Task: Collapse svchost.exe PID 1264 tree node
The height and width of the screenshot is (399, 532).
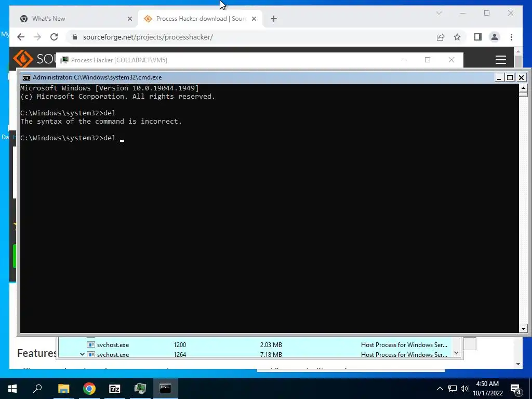Action: (x=82, y=354)
